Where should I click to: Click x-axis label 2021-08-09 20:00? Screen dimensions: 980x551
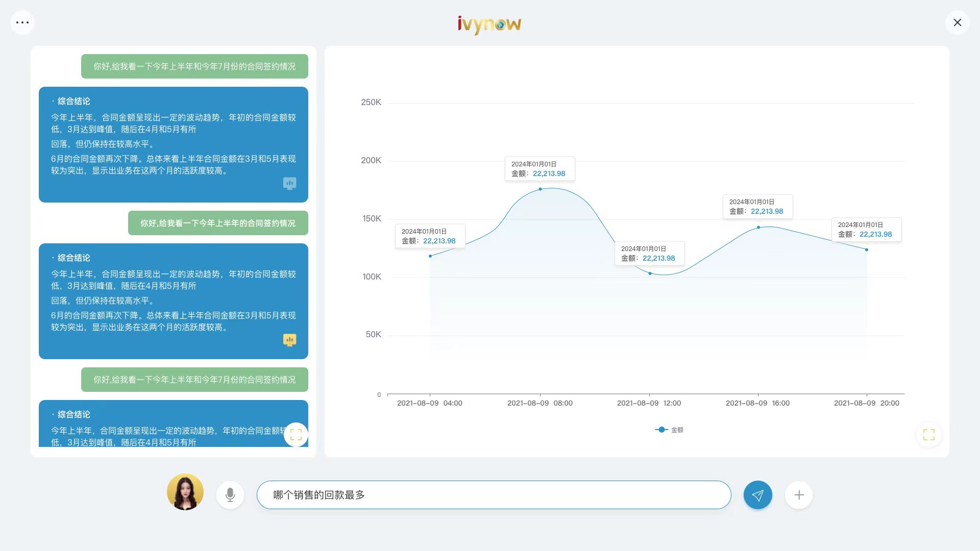point(867,403)
